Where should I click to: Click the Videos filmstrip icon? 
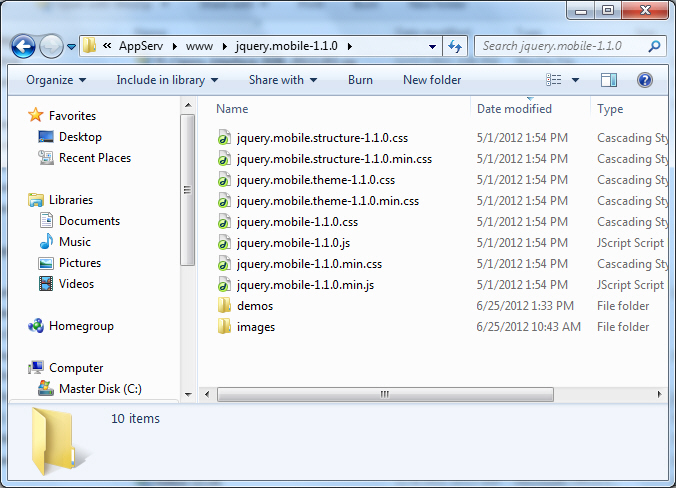46,284
